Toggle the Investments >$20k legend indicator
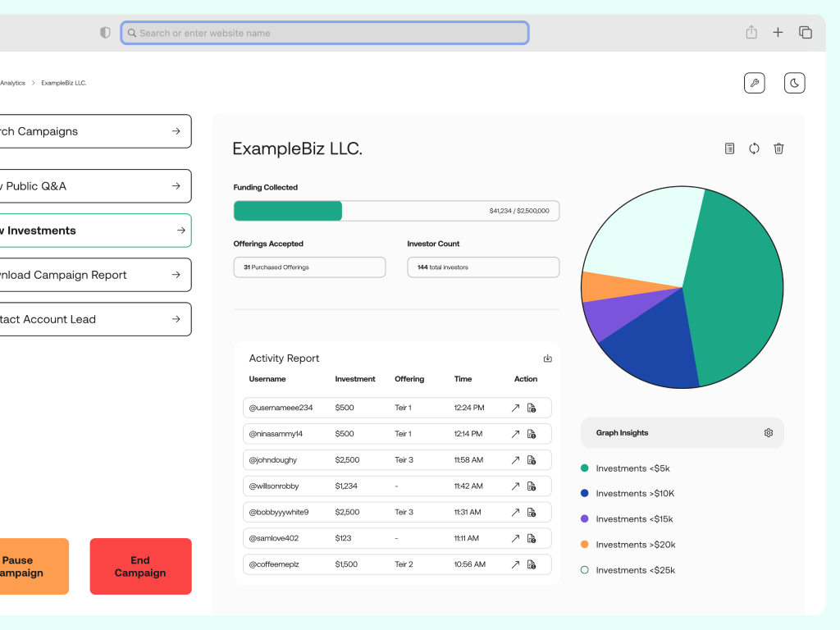Image resolution: width=840 pixels, height=630 pixels. (586, 544)
